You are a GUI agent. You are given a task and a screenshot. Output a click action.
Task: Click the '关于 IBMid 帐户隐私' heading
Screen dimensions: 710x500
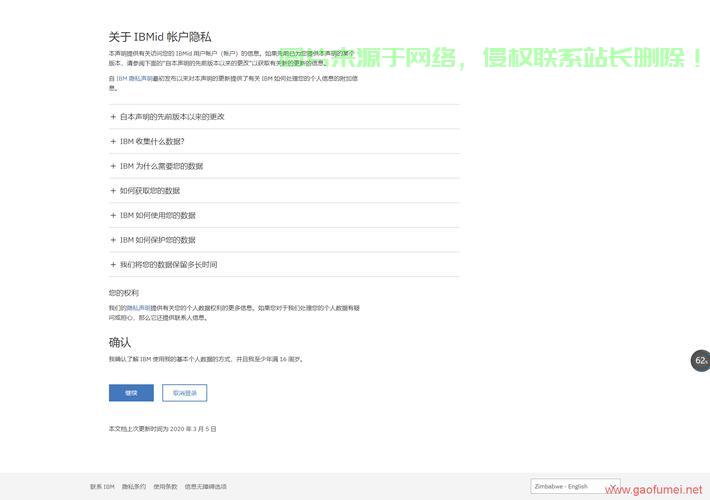[160, 37]
